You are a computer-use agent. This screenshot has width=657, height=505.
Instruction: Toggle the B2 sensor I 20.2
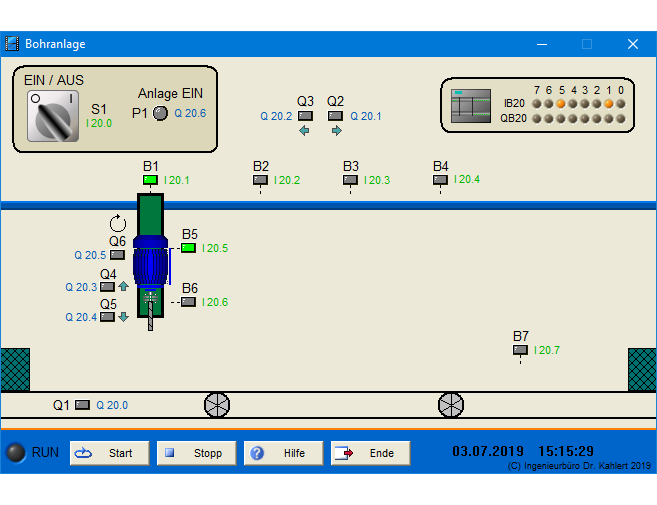click(x=260, y=180)
